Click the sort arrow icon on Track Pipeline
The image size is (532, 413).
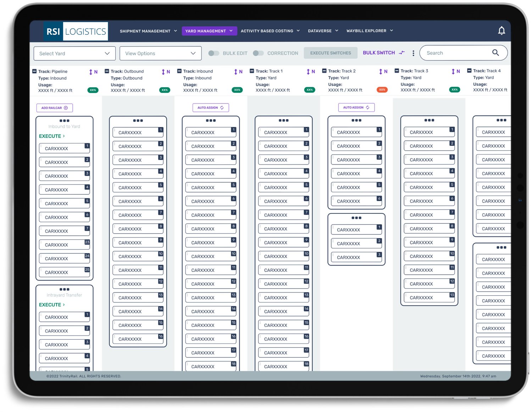tap(91, 72)
